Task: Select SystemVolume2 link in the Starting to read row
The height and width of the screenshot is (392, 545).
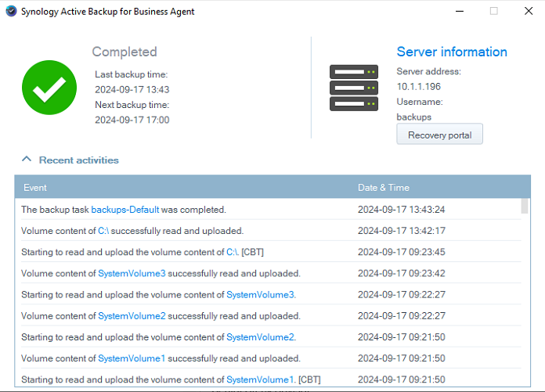Action: click(x=260, y=337)
